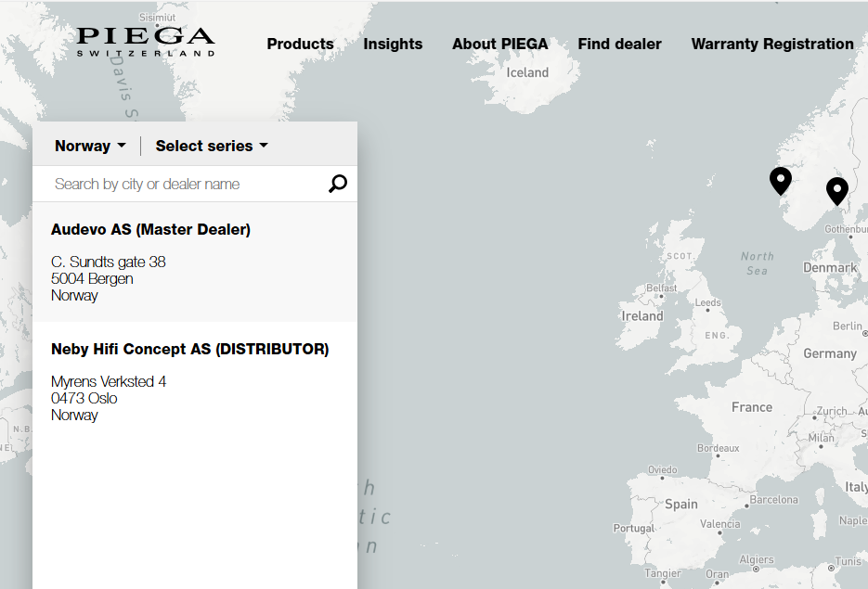Click the Spain label on map
Image resolution: width=868 pixels, height=589 pixels.
(680, 504)
